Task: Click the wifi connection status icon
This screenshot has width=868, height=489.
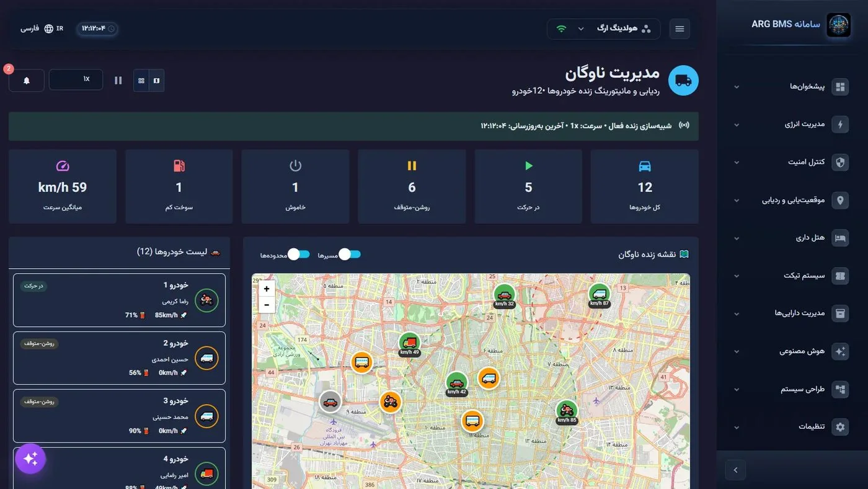Action: 562,29
